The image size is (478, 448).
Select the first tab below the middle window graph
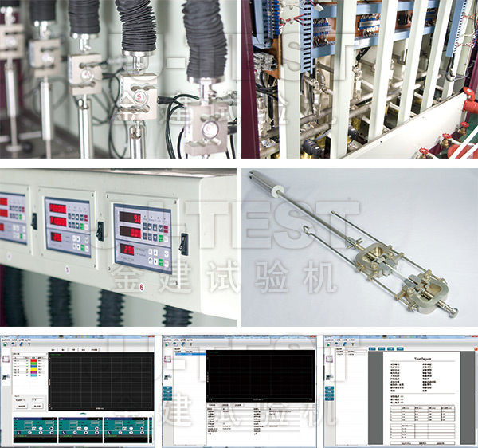click(x=214, y=403)
